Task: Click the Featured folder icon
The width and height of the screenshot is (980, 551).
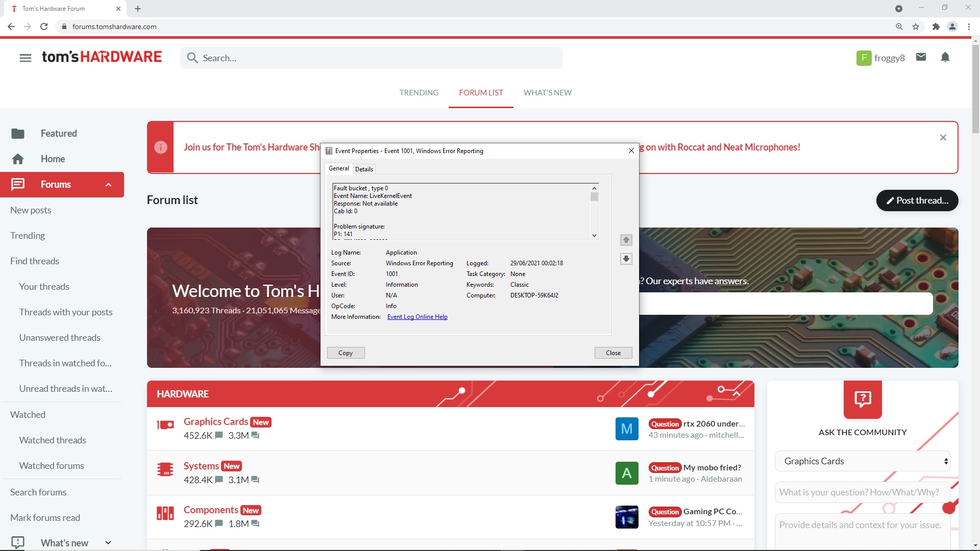Action: coord(18,133)
